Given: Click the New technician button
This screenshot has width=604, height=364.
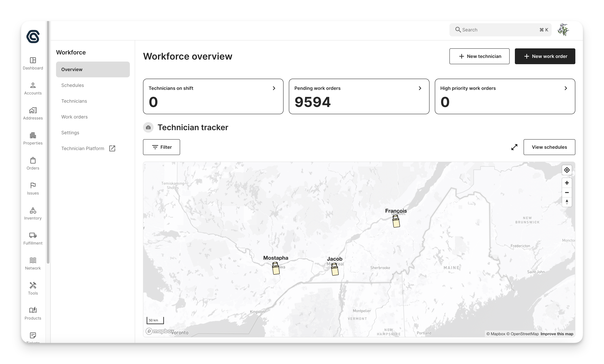Looking at the screenshot, I should click(x=479, y=56).
